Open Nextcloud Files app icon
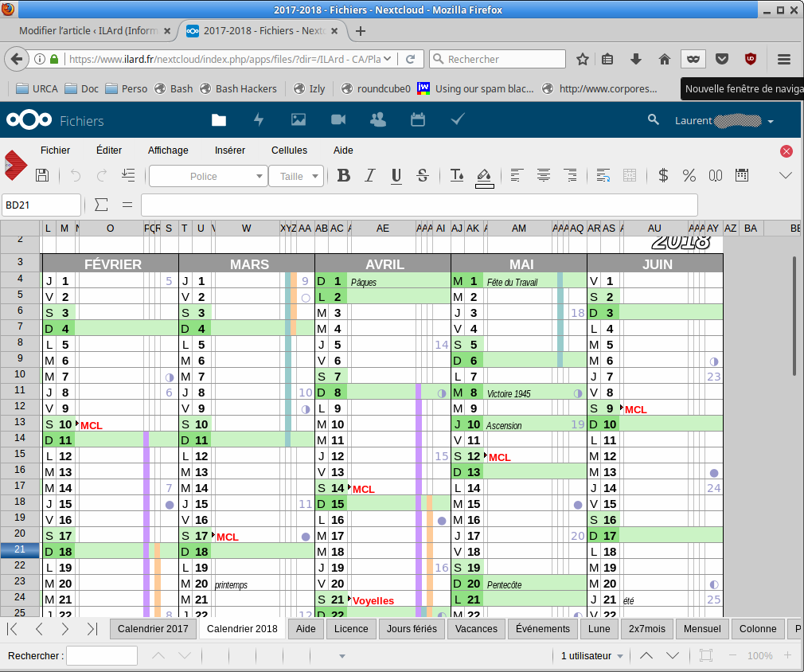The image size is (804, 672). click(x=219, y=120)
